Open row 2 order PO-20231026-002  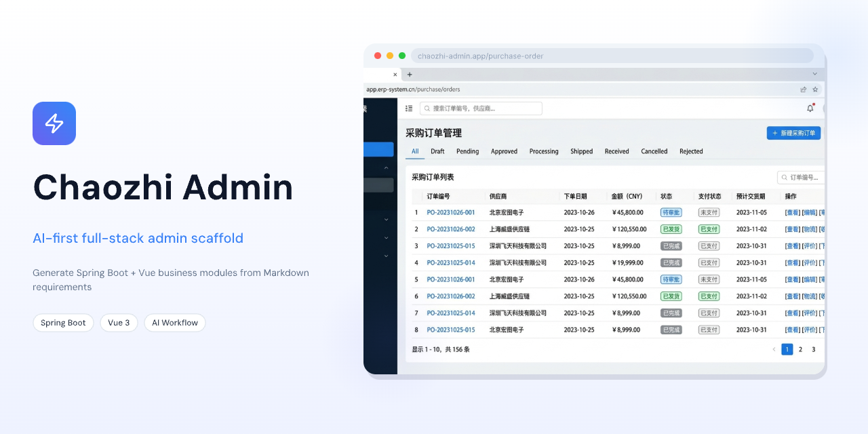pos(451,229)
